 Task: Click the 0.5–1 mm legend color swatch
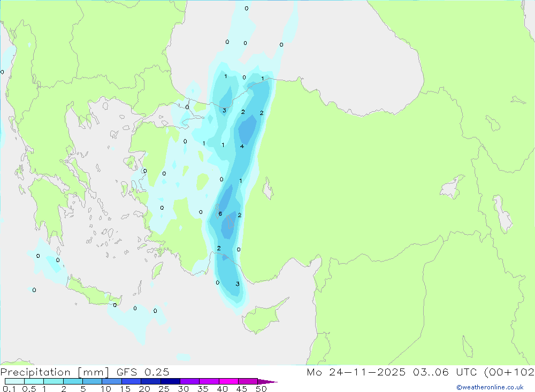34,381
